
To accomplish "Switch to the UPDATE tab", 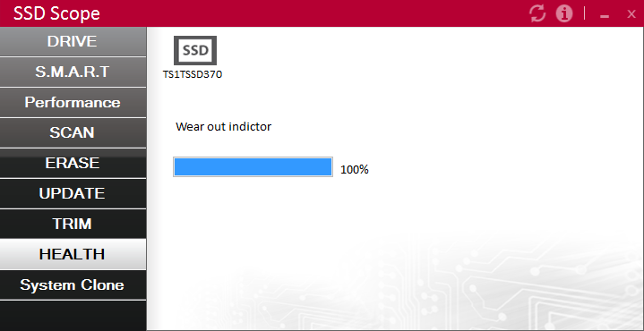I will click(73, 193).
